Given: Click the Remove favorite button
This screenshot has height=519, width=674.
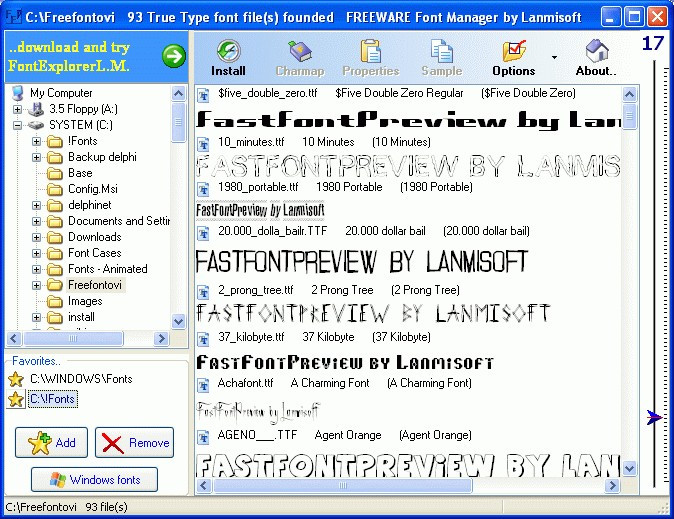Looking at the screenshot, I should click(x=135, y=442).
